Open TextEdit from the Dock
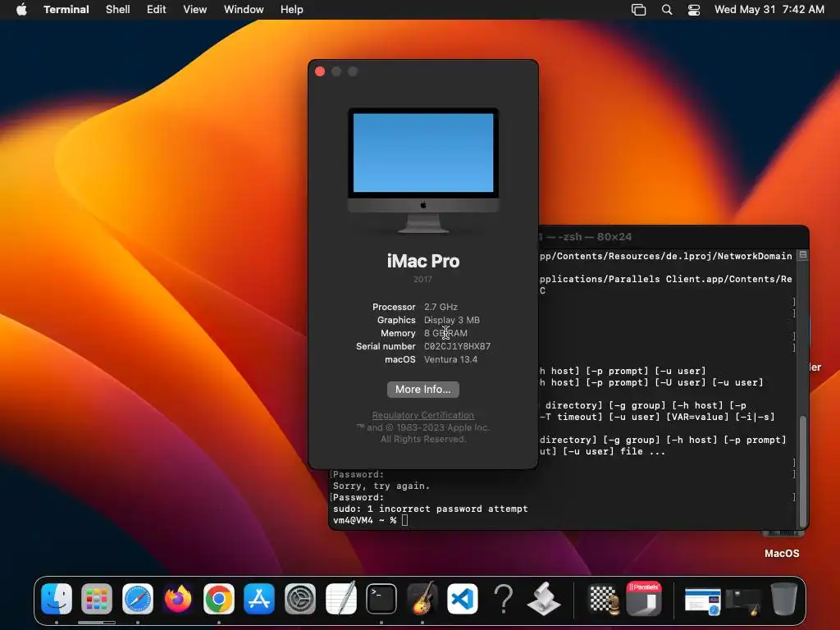This screenshot has height=630, width=840. tap(340, 598)
